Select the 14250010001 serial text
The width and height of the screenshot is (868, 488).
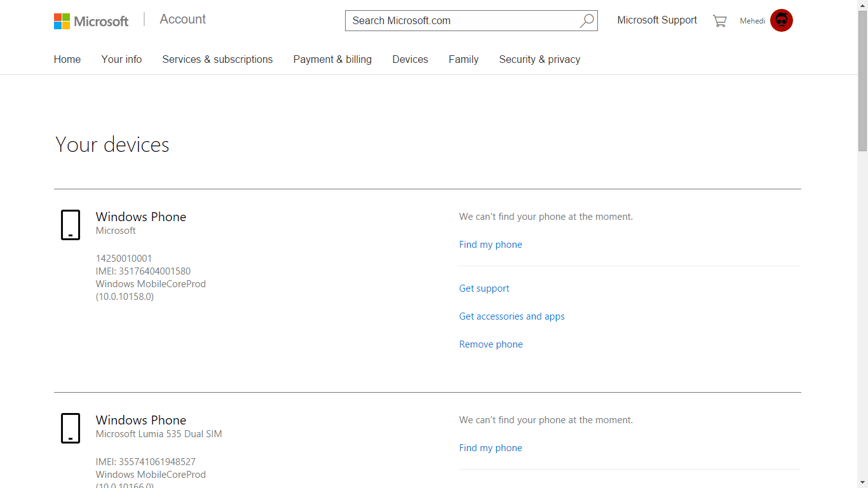tap(124, 259)
